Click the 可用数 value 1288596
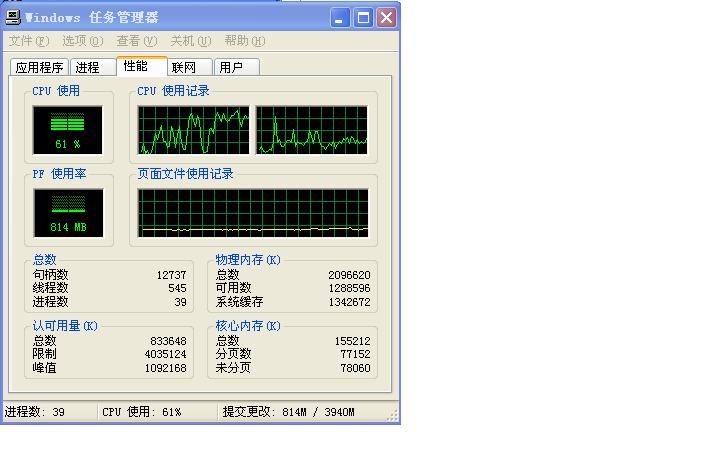Image resolution: width=720 pixels, height=450 pixels. coord(349,288)
